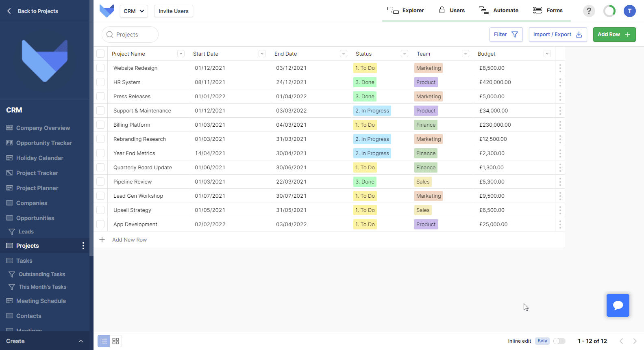Open Budget column dropdown
Screen dimensions: 644x350
click(547, 54)
